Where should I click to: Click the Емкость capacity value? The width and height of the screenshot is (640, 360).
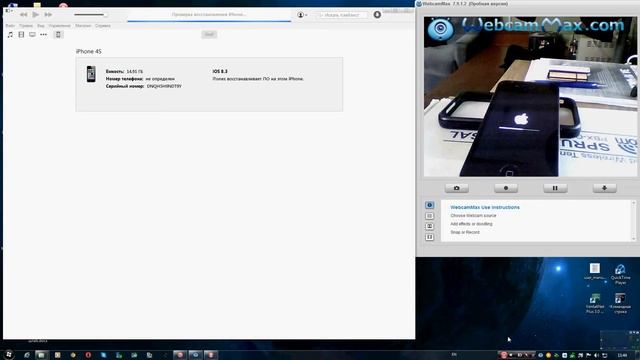click(135, 71)
